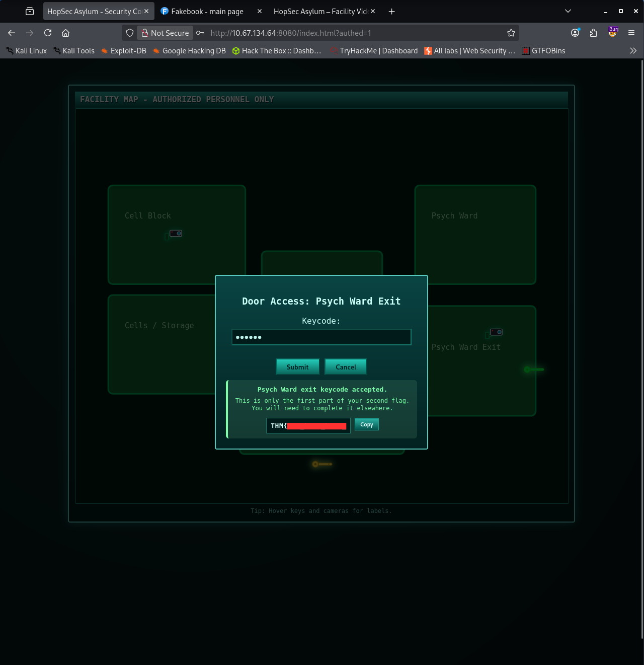This screenshot has width=644, height=665.
Task: Click the Keycode password field
Action: pyautogui.click(x=321, y=337)
